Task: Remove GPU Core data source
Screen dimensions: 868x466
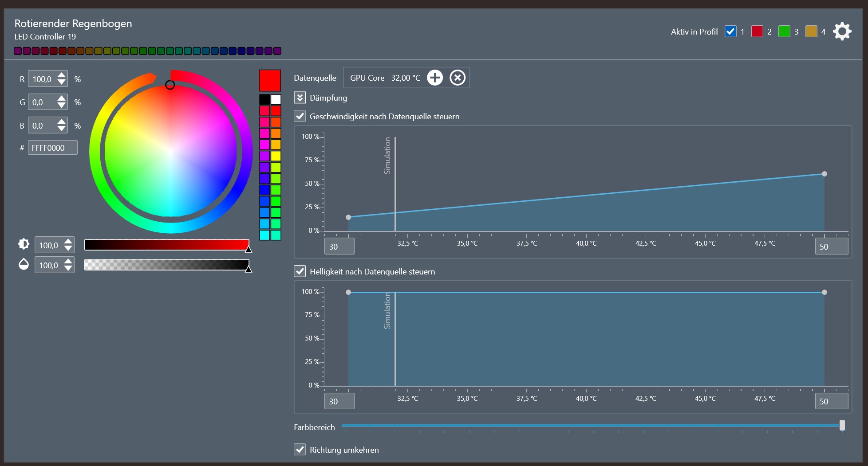Action: point(457,78)
